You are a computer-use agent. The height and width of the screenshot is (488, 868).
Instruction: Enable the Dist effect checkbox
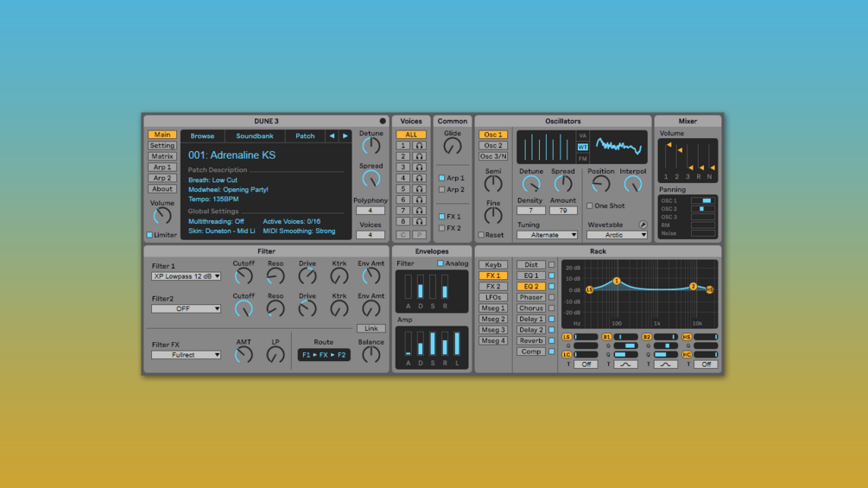coord(551,265)
